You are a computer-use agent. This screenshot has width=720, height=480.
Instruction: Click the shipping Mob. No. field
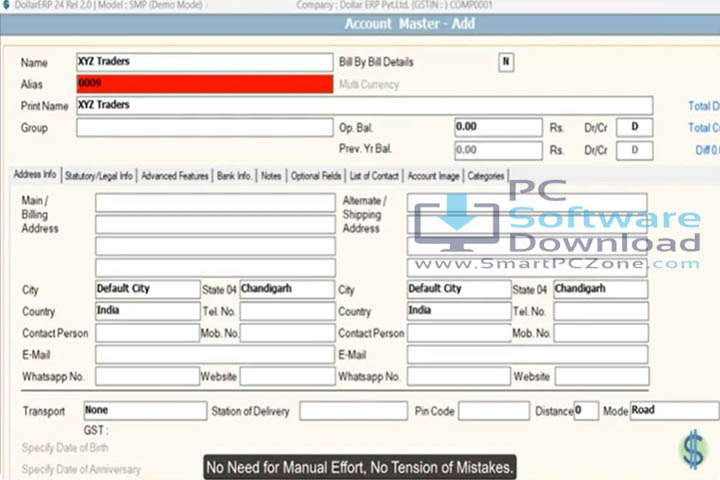pyautogui.click(x=601, y=333)
